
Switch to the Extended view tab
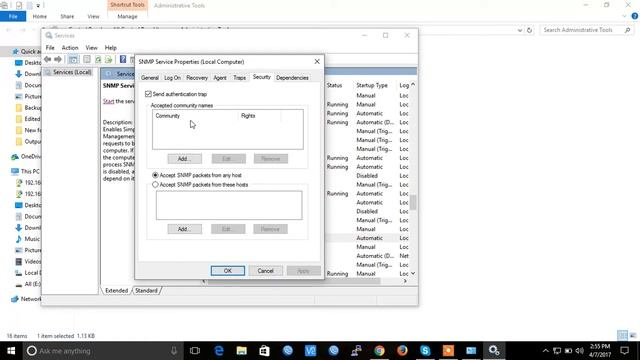tap(117, 291)
